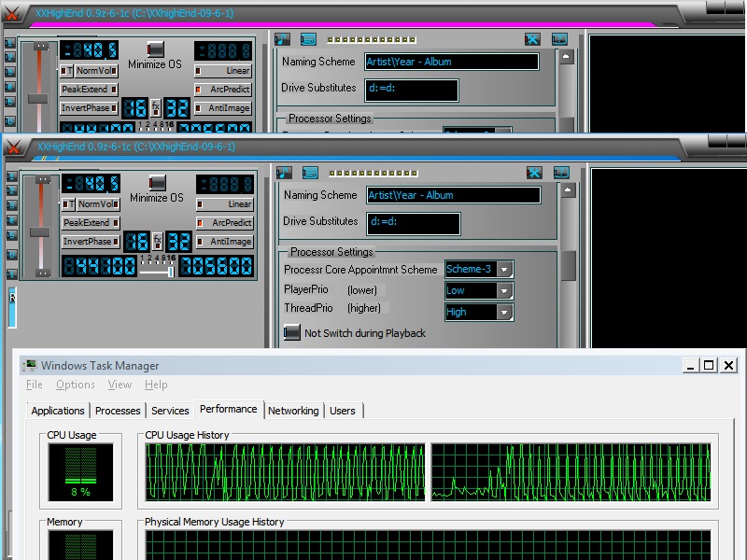Toggle NormVol in magenta-titled XXHighEnd
Image resolution: width=747 pixels, height=560 pixels.
(x=96, y=71)
